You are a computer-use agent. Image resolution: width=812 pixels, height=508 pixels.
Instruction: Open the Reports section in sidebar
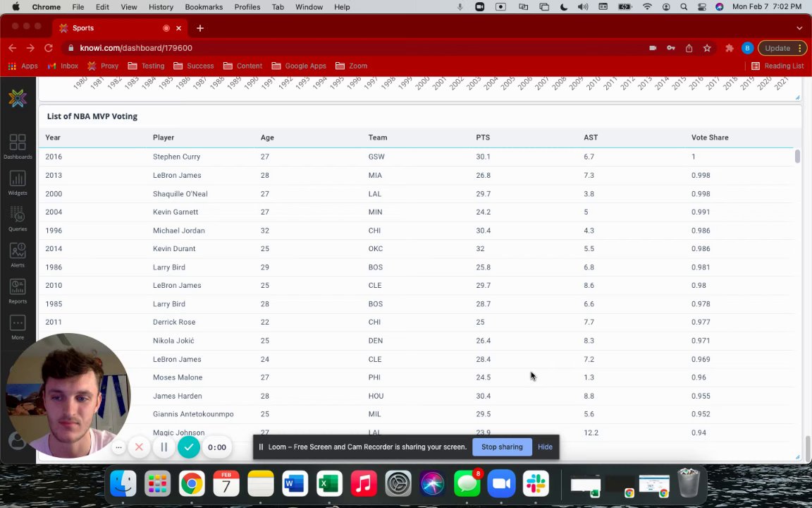(18, 291)
